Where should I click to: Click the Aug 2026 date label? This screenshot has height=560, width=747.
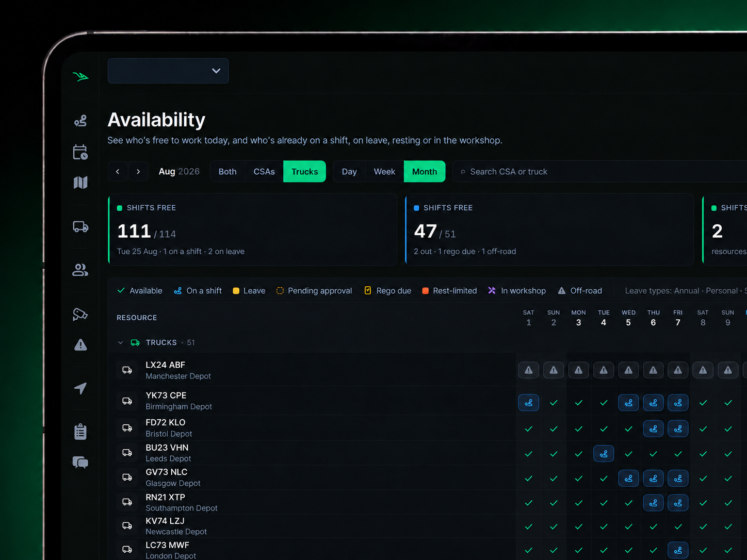pos(179,172)
